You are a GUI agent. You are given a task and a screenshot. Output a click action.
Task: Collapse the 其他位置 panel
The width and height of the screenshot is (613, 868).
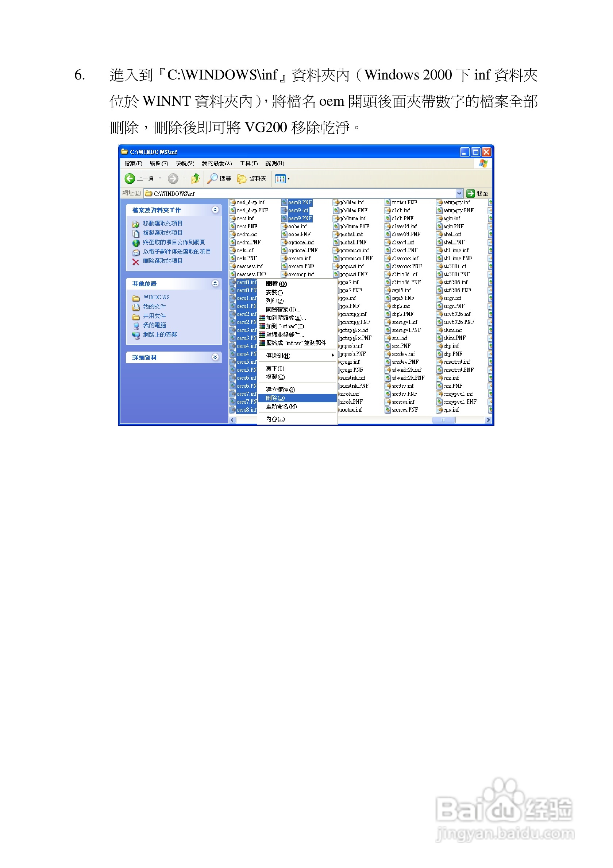click(x=215, y=283)
